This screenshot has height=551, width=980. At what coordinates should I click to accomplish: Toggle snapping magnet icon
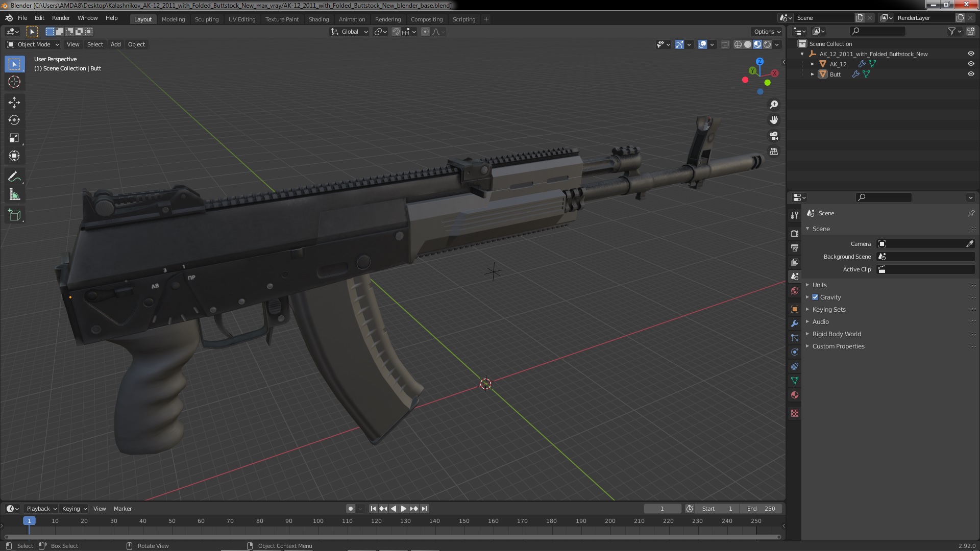click(x=396, y=32)
